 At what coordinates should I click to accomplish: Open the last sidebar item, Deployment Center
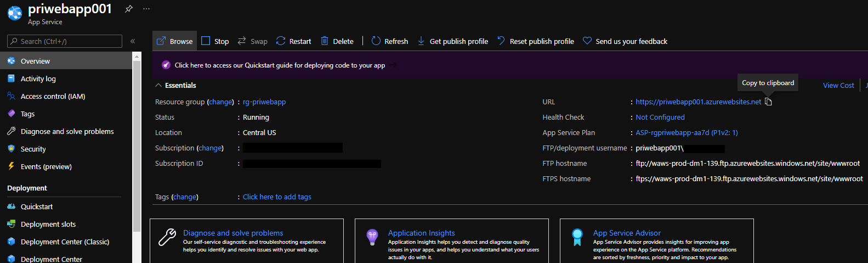pos(66,259)
